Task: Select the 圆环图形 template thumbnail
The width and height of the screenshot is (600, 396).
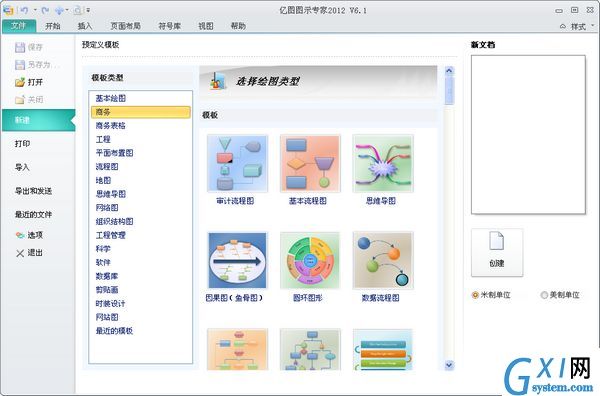Action: coord(310,260)
